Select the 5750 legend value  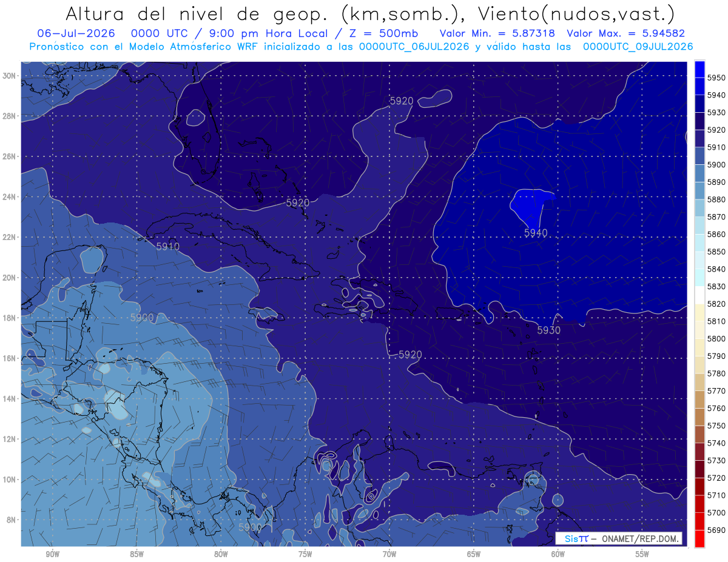pos(716,426)
